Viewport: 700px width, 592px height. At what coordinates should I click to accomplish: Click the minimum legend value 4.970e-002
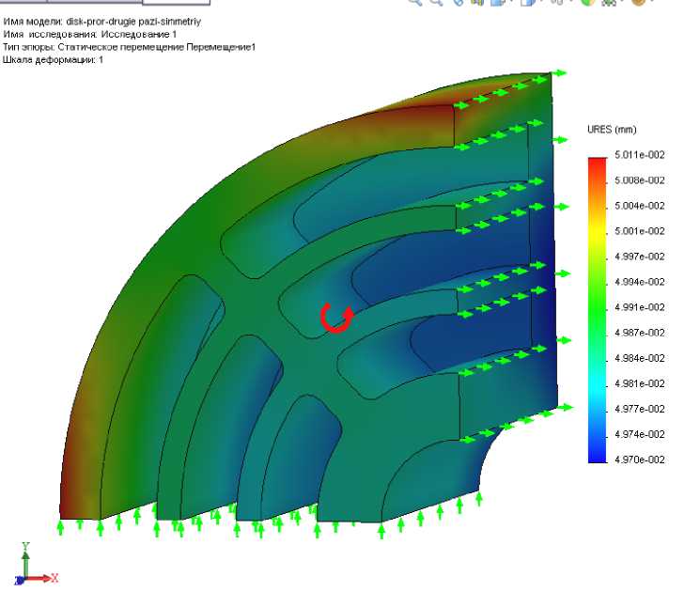click(639, 460)
